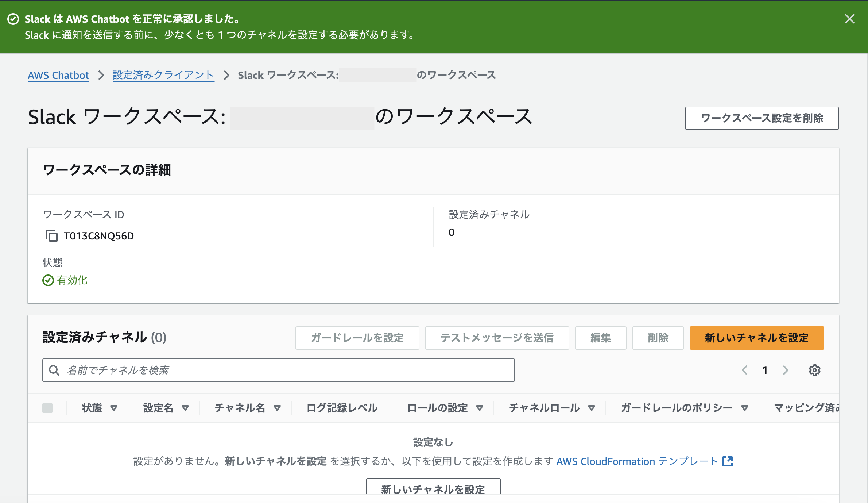Click ワークスペースの詳細 heading

point(107,170)
